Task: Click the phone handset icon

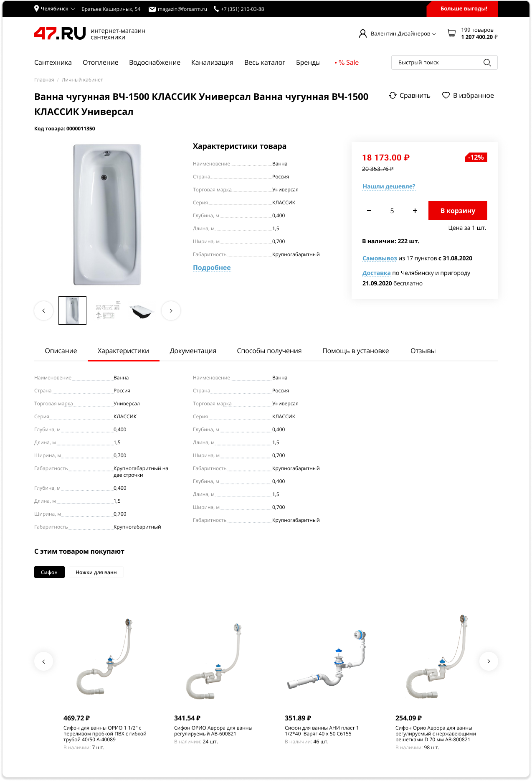Action: tap(216, 9)
